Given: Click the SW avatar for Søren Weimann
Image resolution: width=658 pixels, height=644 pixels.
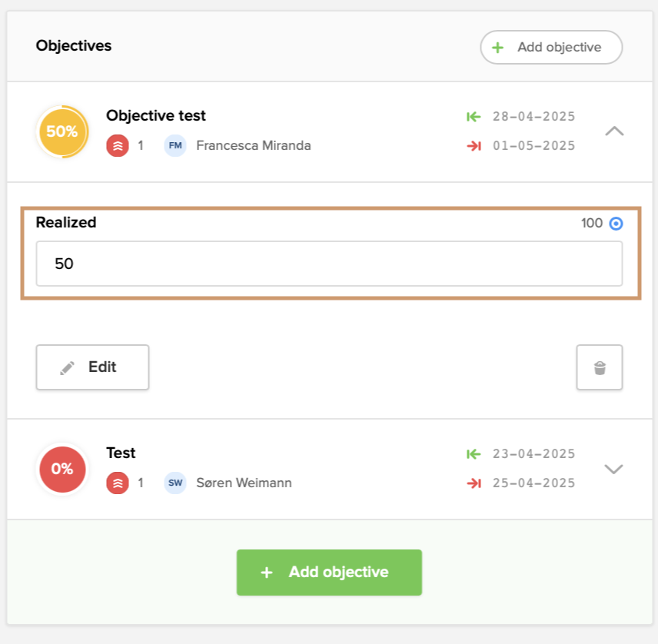Looking at the screenshot, I should click(175, 483).
